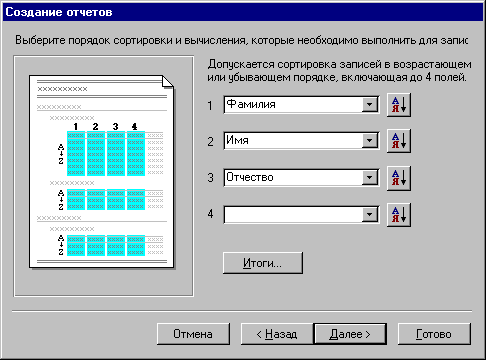Screen dimensions: 486x360
Task: Cancel the wizard with Отмена
Action: 193,334
